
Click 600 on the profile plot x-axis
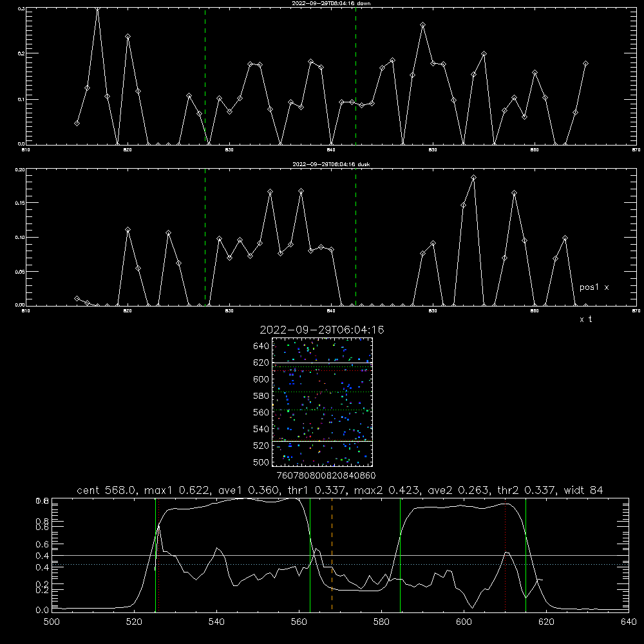[x=464, y=621]
